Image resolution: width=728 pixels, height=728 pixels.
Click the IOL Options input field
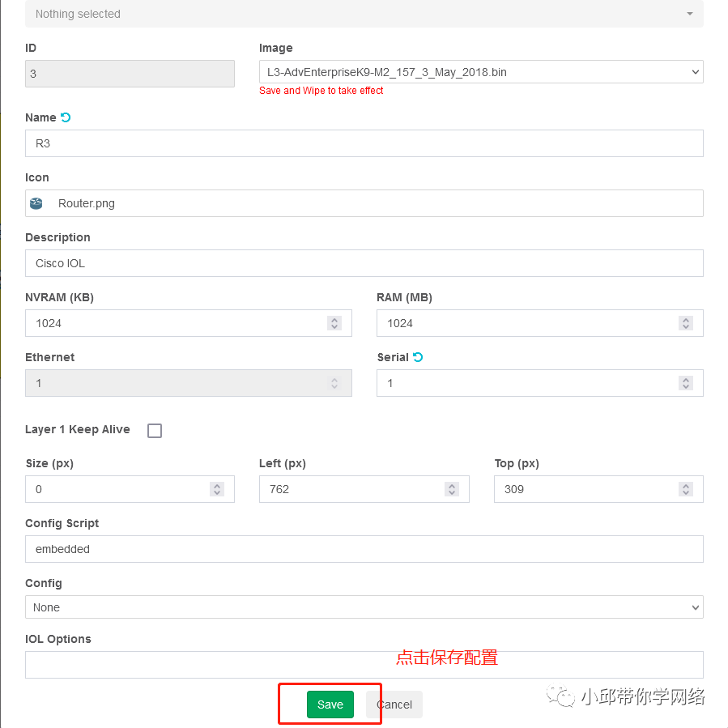point(364,664)
